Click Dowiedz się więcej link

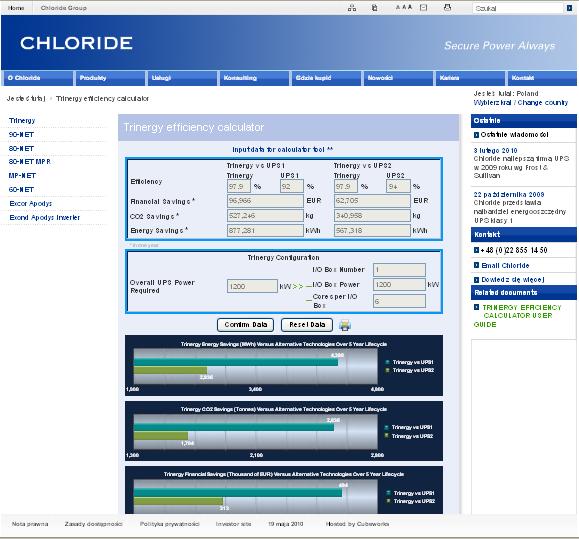tap(513, 280)
